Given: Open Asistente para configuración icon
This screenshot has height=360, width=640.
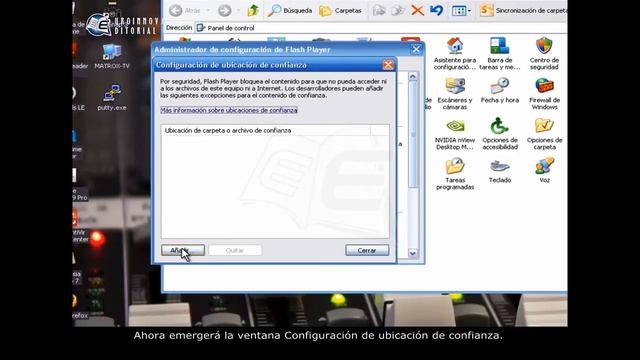Looking at the screenshot, I should click(x=455, y=53).
